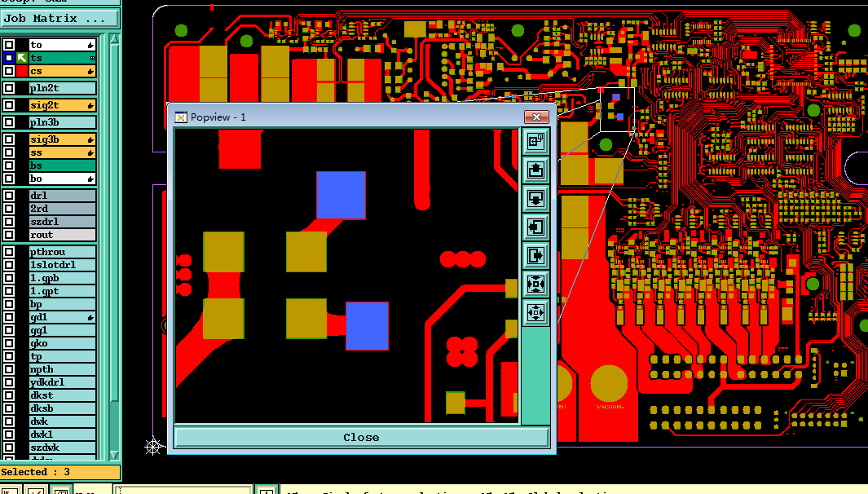
Task: Click the pencil icon on sig2t layer
Action: (90, 105)
